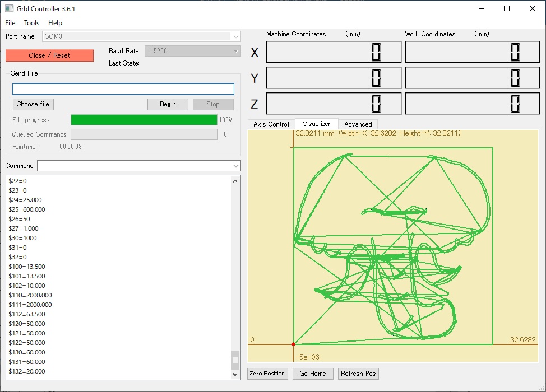
Task: Click into the Command input field
Action: 135,166
